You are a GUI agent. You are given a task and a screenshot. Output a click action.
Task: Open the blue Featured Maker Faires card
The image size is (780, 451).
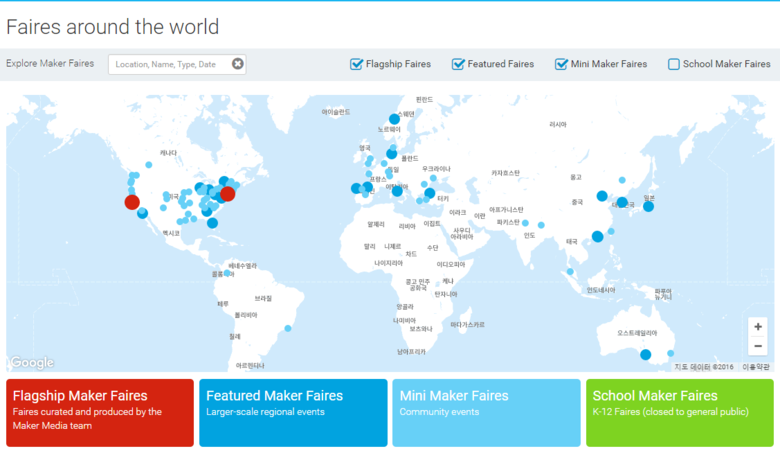[x=293, y=413]
